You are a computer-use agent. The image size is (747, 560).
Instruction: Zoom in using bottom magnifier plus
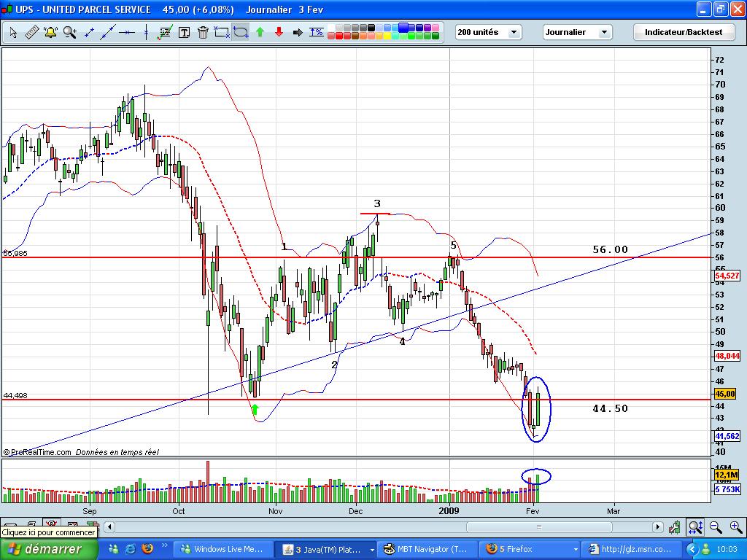735,527
